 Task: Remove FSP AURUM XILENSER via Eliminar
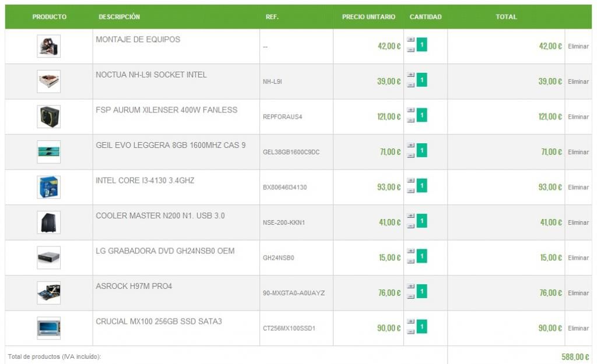(x=578, y=116)
